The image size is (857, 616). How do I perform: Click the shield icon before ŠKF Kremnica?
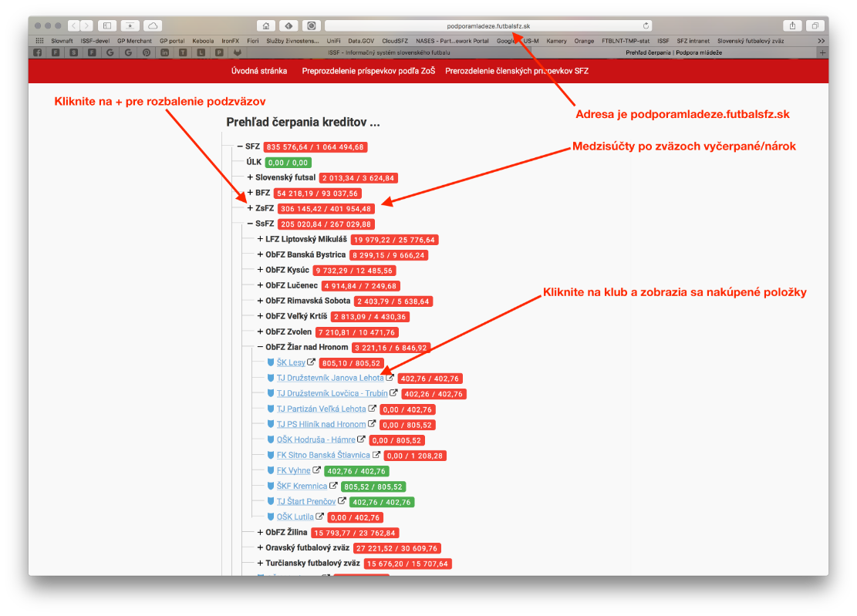271,486
